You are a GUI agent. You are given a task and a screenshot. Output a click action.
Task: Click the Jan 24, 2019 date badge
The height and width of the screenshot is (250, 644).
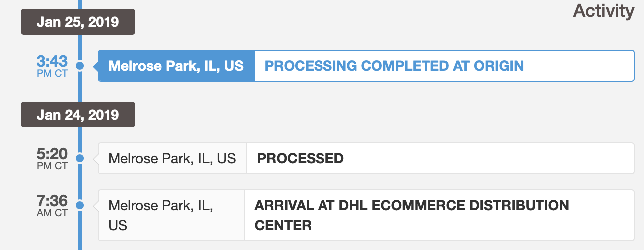(x=78, y=115)
